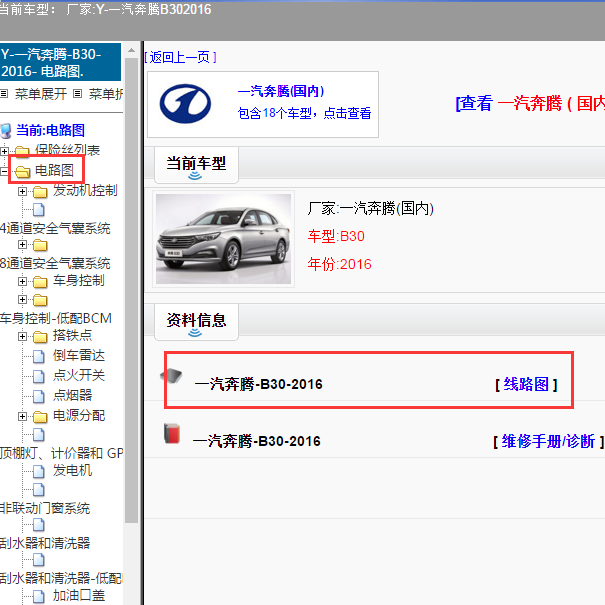
Task: Select the 资料信息 tab header
Action: click(x=196, y=321)
